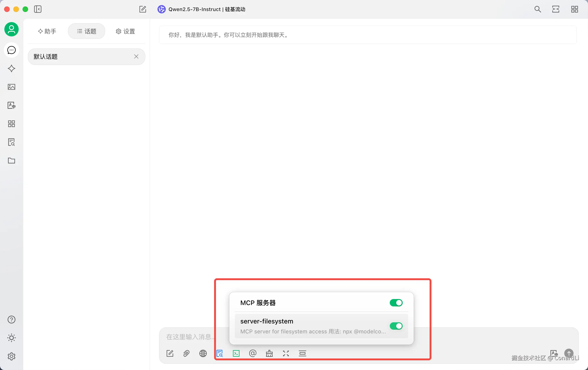
Task: Open the translate icon in sidebar
Action: 12,105
